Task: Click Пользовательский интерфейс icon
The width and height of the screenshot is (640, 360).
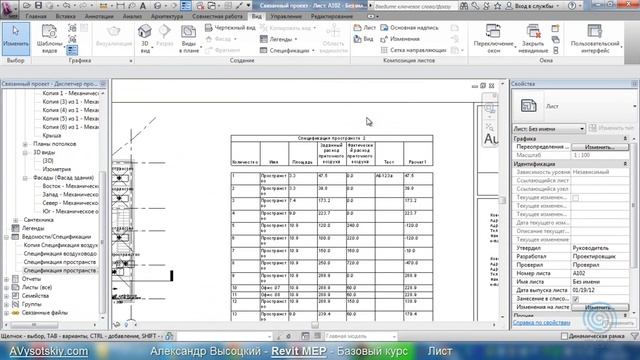Action: pyautogui.click(x=595, y=31)
